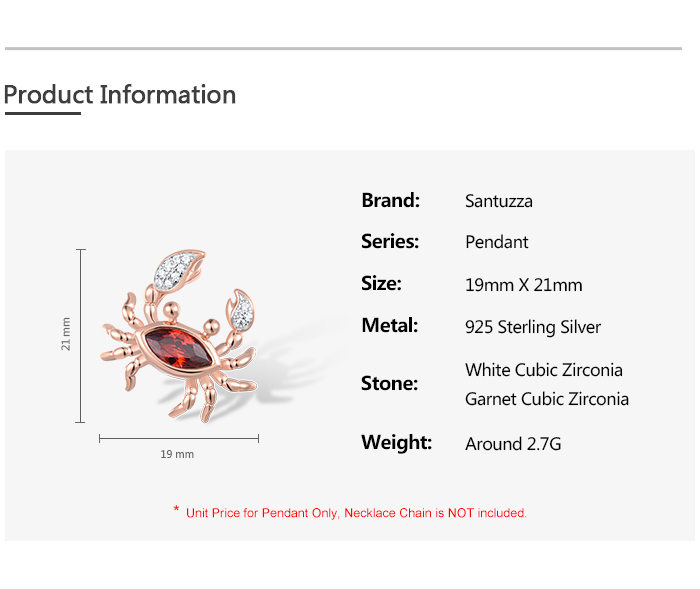Click the red asterisk before the note
700x589 pixels.
[x=177, y=511]
